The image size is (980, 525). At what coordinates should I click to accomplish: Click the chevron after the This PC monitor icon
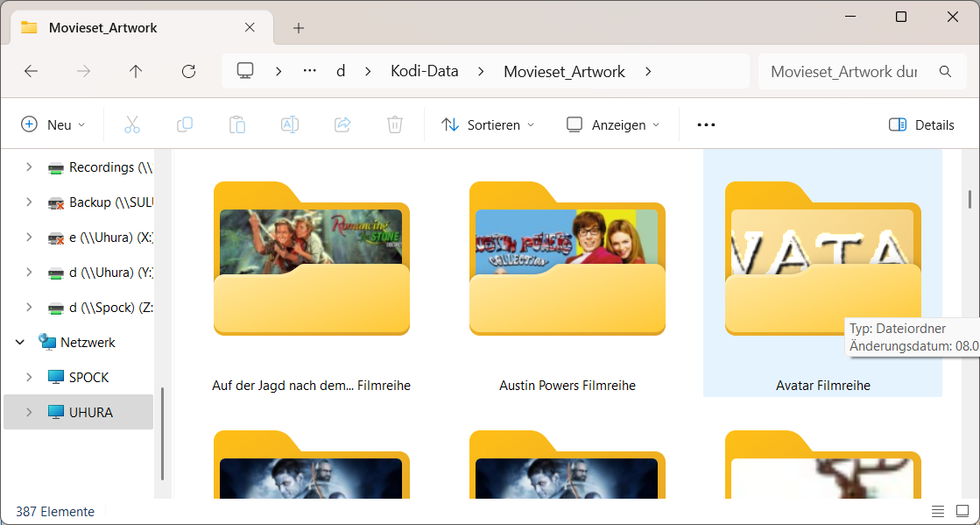pyautogui.click(x=278, y=71)
